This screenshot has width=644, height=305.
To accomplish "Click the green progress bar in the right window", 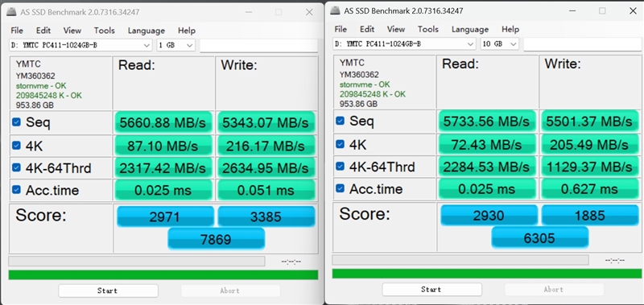I will 487,274.
